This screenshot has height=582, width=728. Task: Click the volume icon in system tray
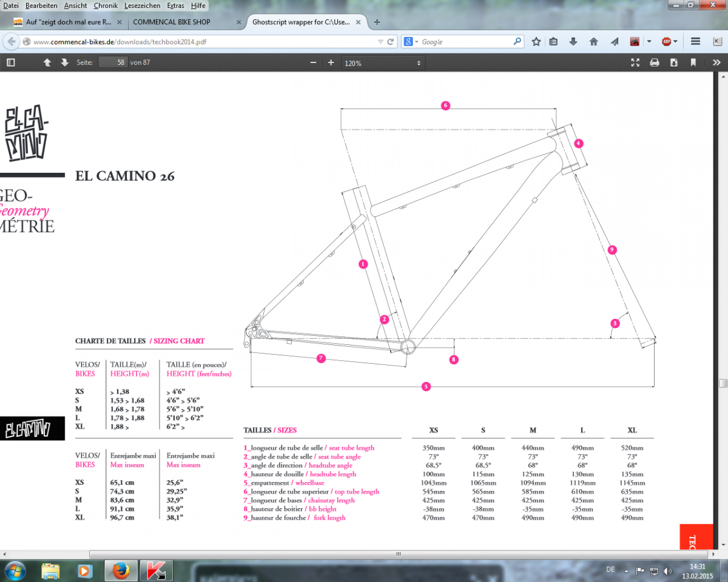(x=668, y=570)
